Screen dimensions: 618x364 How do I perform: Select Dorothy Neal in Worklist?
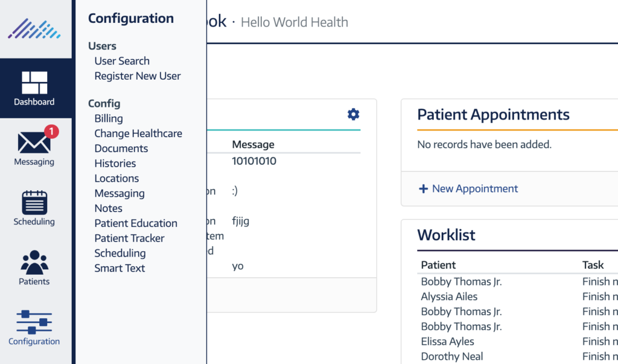[x=451, y=356]
